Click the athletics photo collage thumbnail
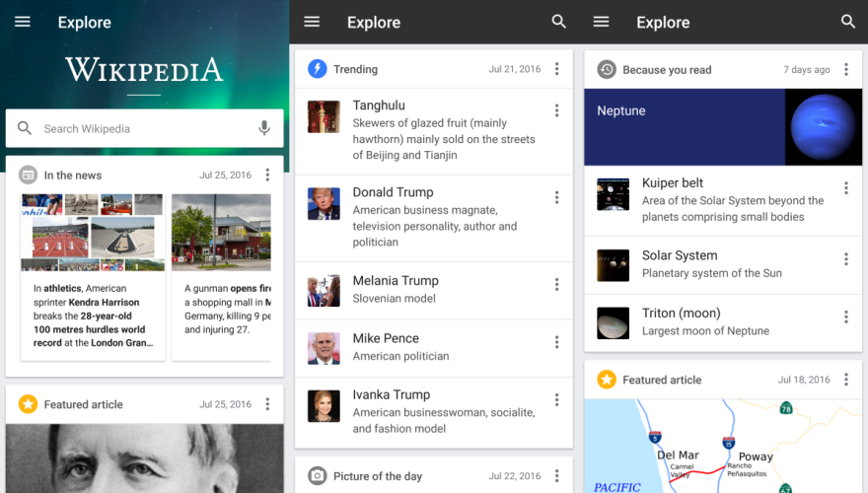The image size is (868, 493). tap(93, 233)
